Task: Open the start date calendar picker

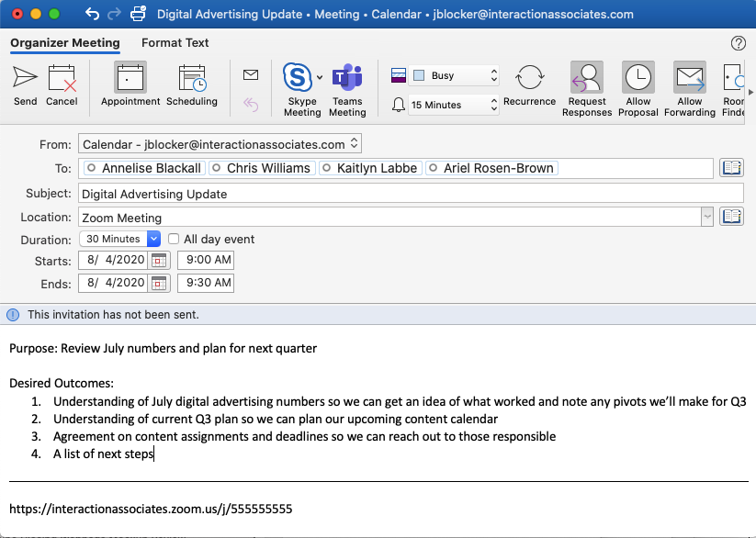Action: [x=160, y=261]
